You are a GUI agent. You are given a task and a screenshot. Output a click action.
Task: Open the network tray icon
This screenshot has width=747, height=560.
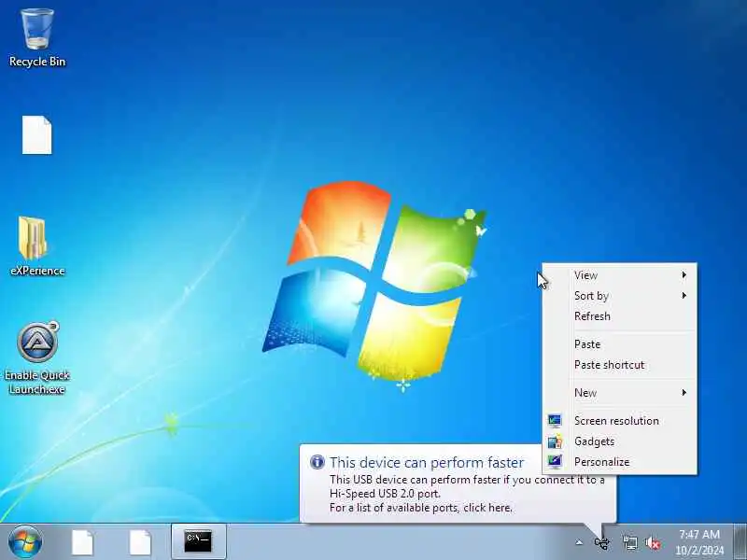(629, 542)
